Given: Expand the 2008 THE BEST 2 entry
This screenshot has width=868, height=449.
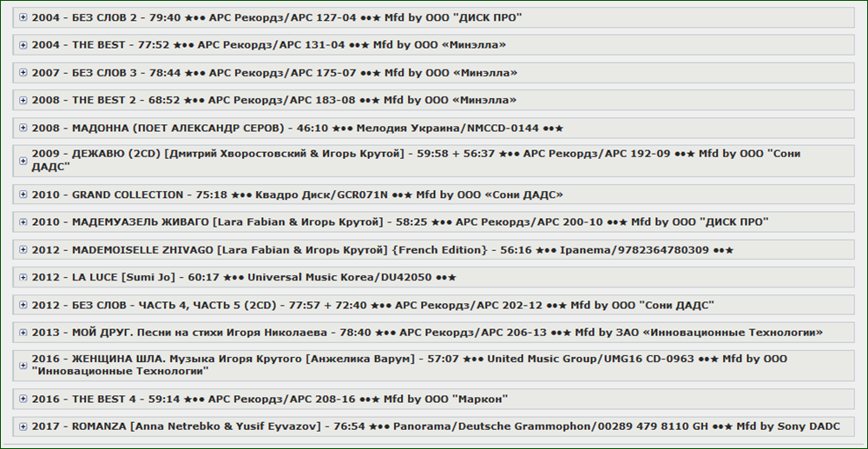Looking at the screenshot, I should coord(23,100).
